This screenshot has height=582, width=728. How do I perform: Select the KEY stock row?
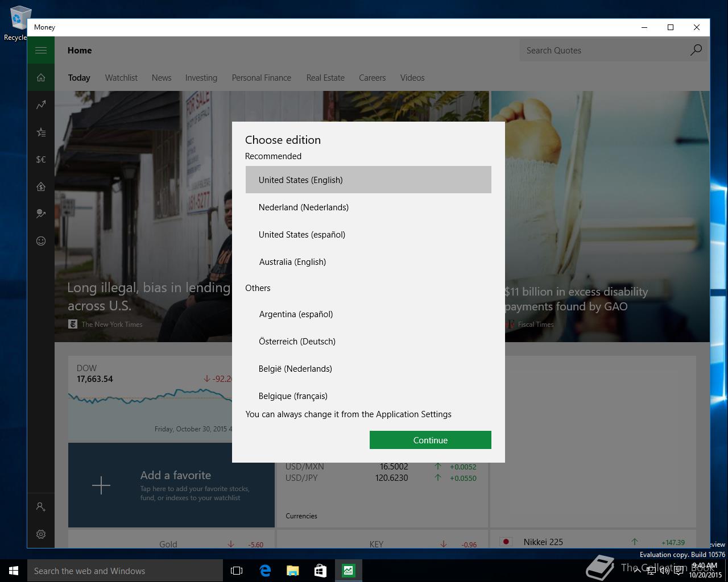(382, 544)
